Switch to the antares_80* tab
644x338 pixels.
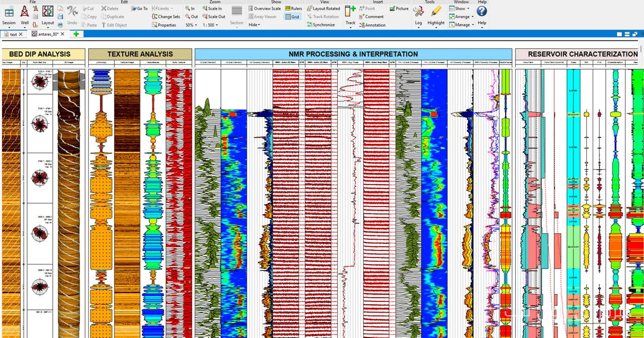point(45,34)
